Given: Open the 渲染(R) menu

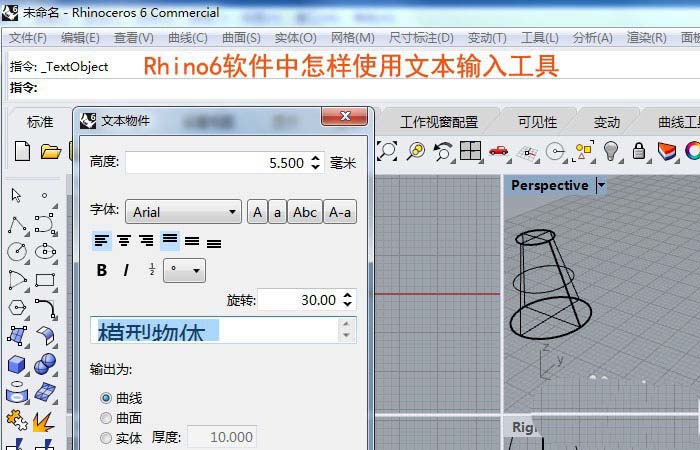Looking at the screenshot, I should pos(646,38).
